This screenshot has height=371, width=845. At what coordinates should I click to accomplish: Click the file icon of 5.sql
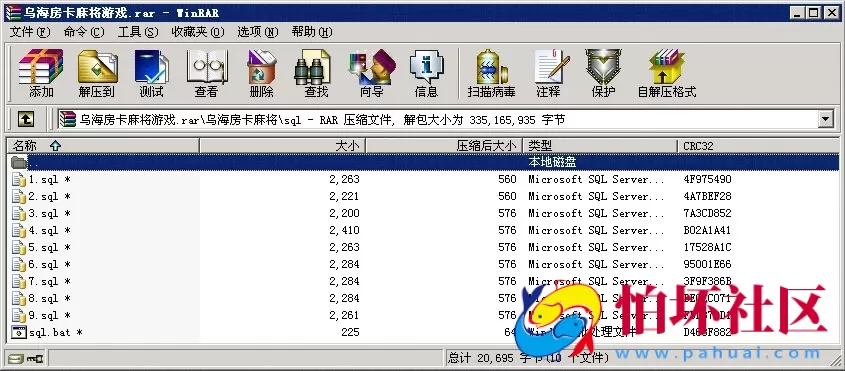[x=19, y=248]
